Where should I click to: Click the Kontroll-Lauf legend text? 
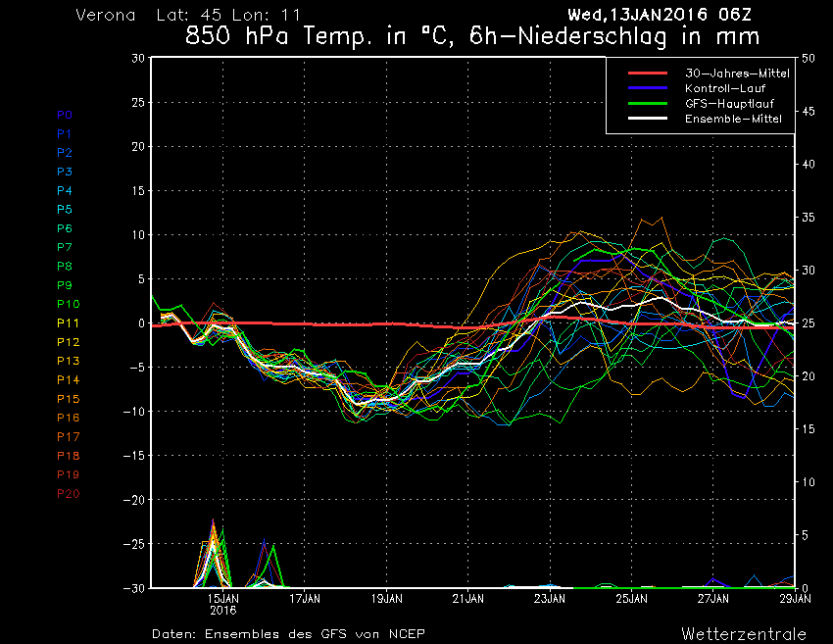[725, 88]
